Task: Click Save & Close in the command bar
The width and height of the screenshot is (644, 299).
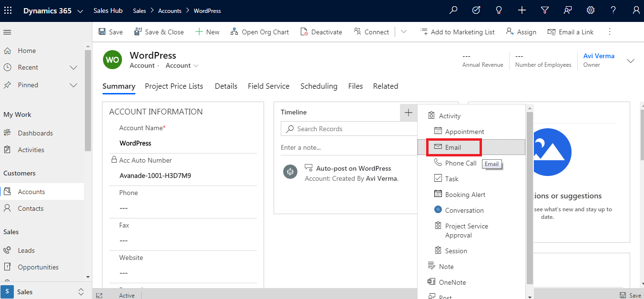Action: [159, 31]
